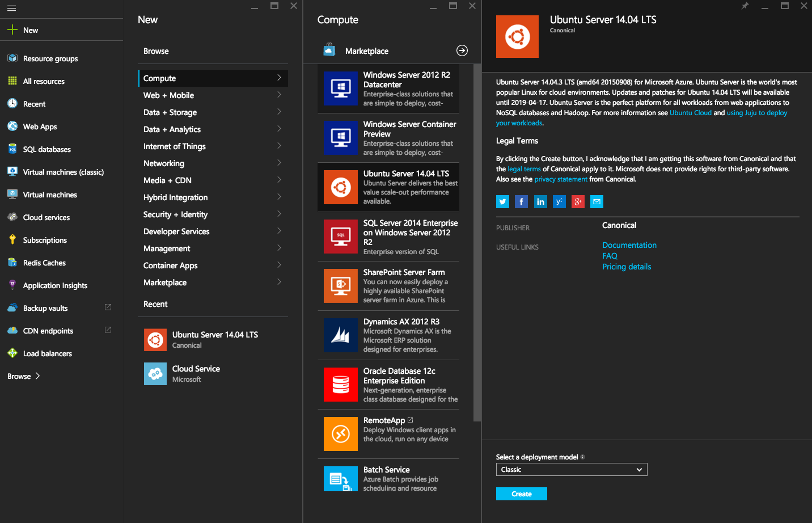Click the hamburger menu icon
The width and height of the screenshot is (812, 523).
coord(11,9)
